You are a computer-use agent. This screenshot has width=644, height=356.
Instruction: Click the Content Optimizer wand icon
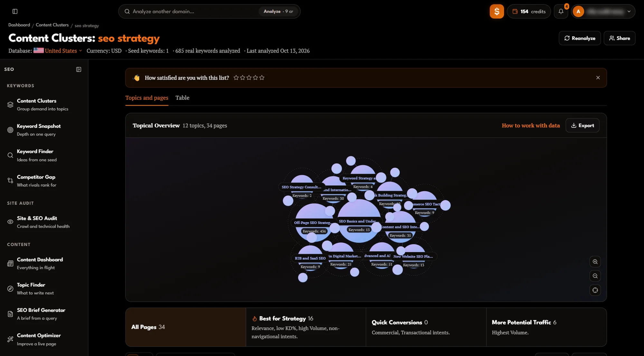[x=10, y=339]
